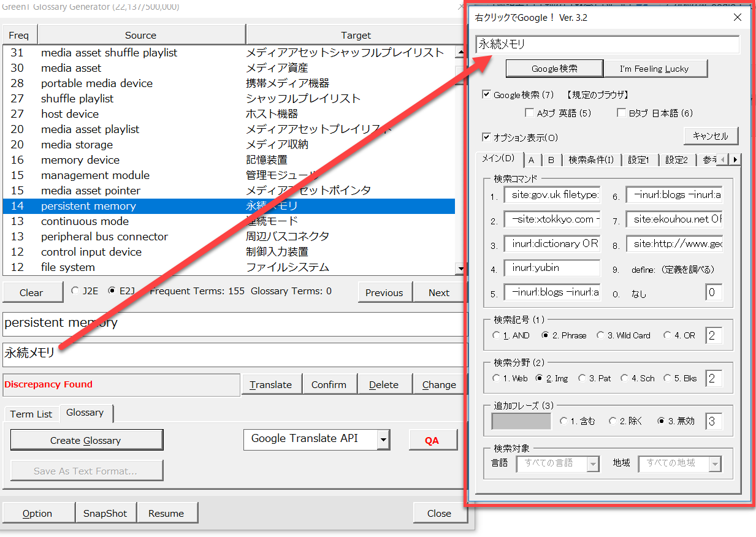Expand the 言語 language dropdown
Image resolution: width=756 pixels, height=537 pixels.
click(592, 464)
